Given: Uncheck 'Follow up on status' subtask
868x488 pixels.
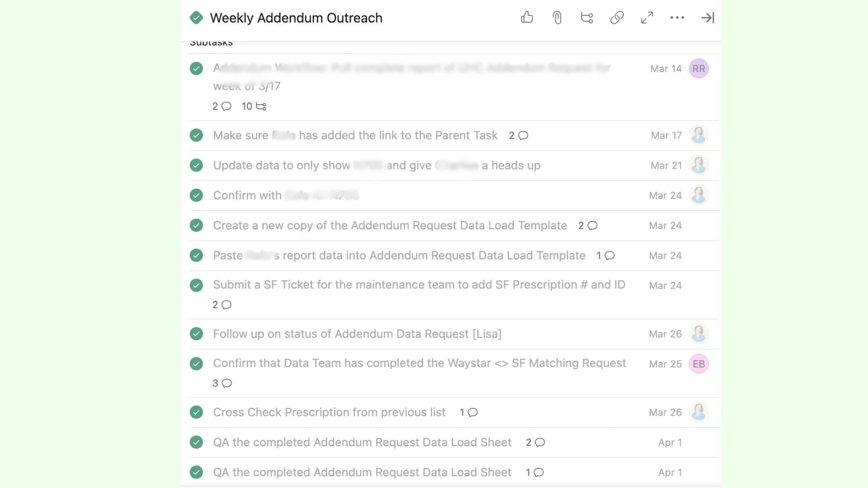Looking at the screenshot, I should coord(196,334).
